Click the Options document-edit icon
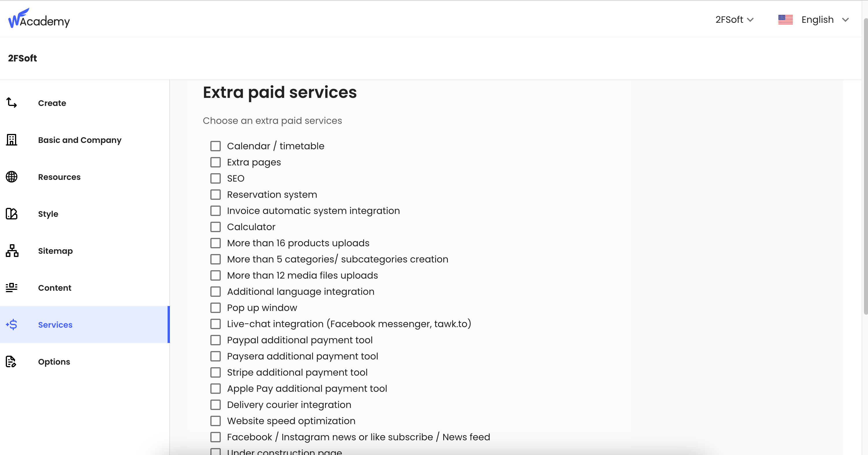Viewport: 868px width, 455px height. 11,362
